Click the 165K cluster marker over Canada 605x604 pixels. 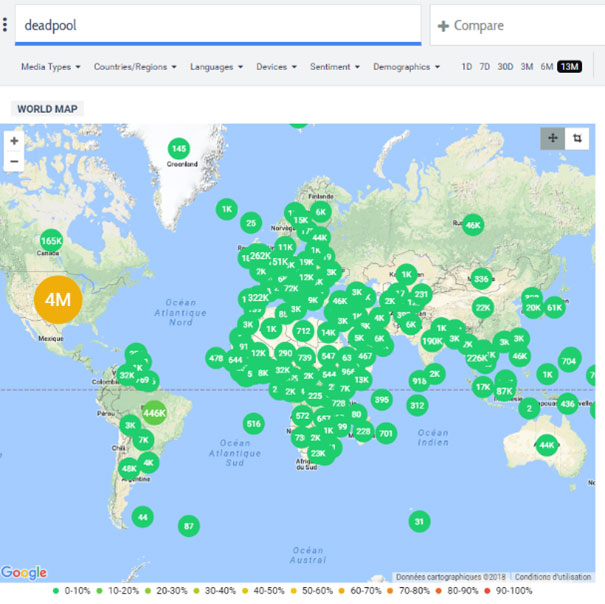[x=51, y=241]
